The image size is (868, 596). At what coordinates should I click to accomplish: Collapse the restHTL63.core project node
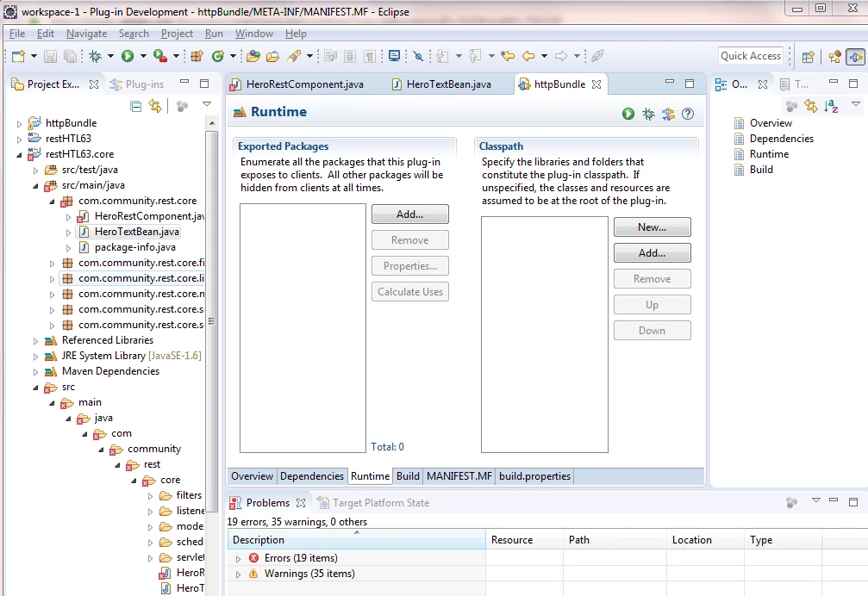tap(19, 155)
